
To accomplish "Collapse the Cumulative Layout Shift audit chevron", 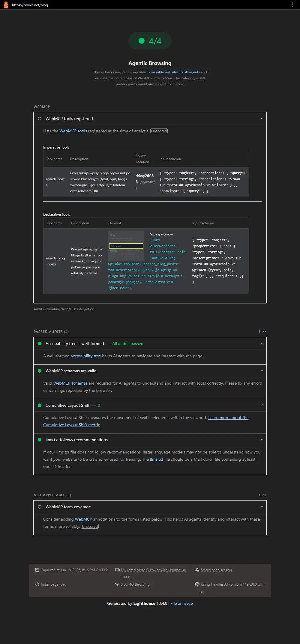I will 262,405.
